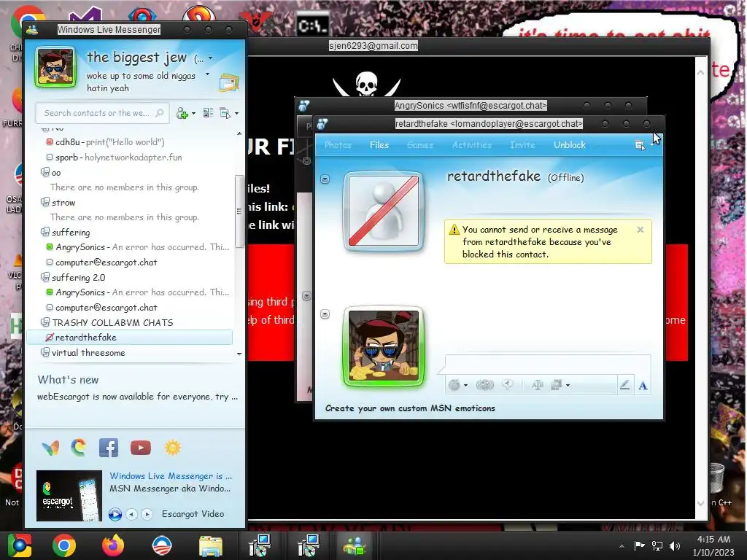Viewport: 747px width, 560px height.
Task: Open the Recycle Bin on desktop
Action: pos(717,478)
